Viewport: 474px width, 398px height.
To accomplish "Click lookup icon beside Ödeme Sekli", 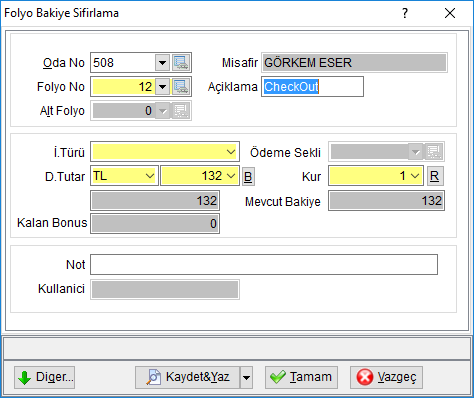I will [x=434, y=152].
